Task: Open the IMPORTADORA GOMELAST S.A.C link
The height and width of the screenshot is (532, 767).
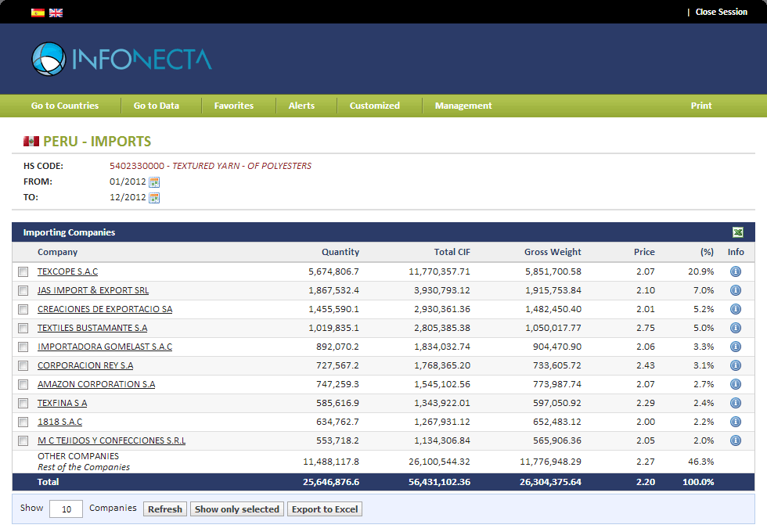Action: click(x=105, y=347)
